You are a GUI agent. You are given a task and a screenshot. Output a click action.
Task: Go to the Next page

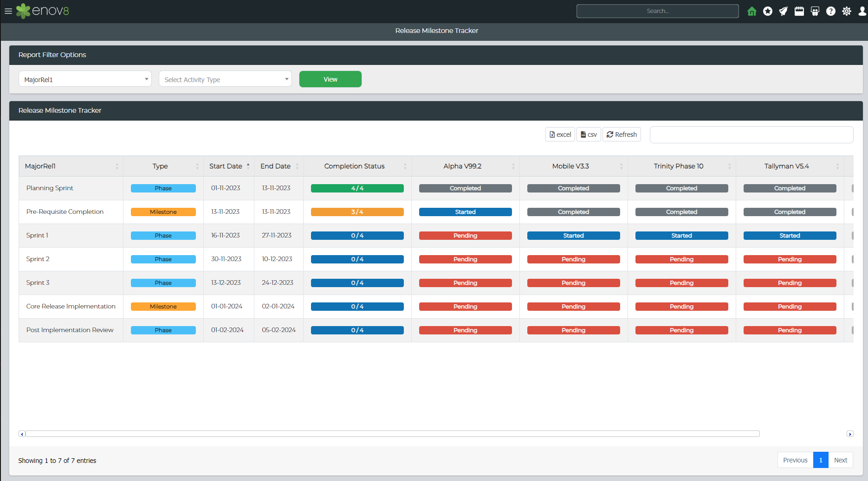841,460
